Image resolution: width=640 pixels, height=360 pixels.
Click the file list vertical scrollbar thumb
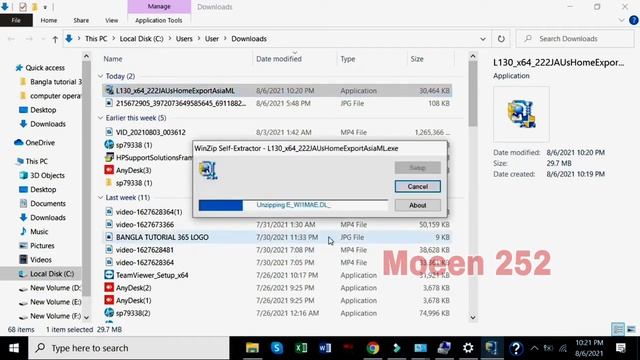(x=473, y=94)
